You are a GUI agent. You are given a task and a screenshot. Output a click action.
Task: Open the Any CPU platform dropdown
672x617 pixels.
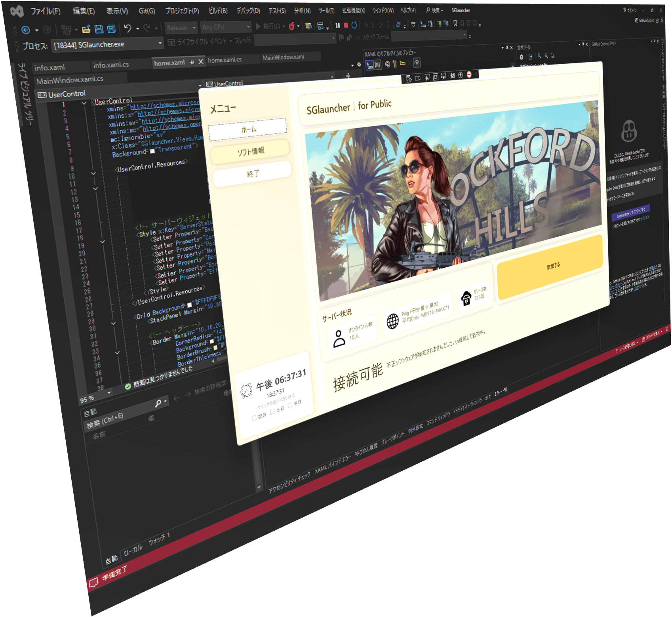point(226,27)
